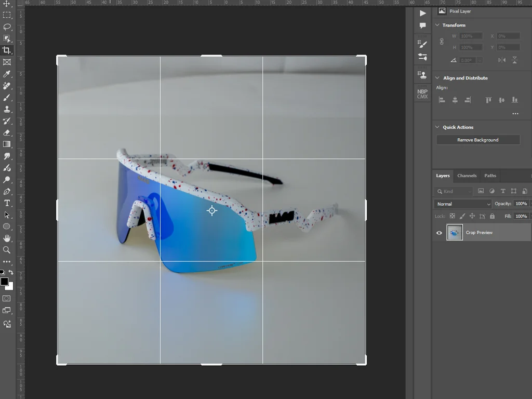
Task: Select the Eyedropper tool
Action: [7, 74]
